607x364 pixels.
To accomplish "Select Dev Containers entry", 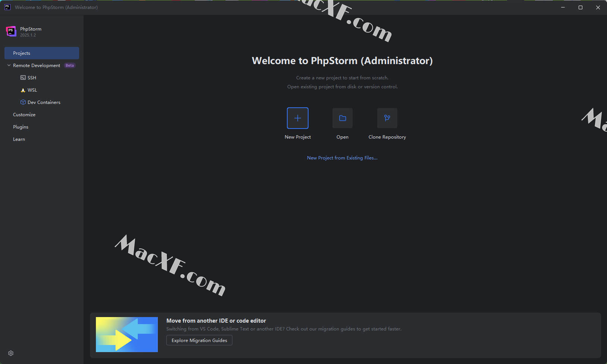I will (44, 102).
